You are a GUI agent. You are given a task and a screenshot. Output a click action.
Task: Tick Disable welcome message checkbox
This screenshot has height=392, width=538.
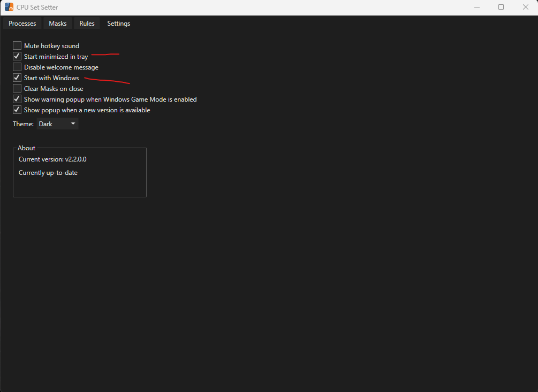17,67
